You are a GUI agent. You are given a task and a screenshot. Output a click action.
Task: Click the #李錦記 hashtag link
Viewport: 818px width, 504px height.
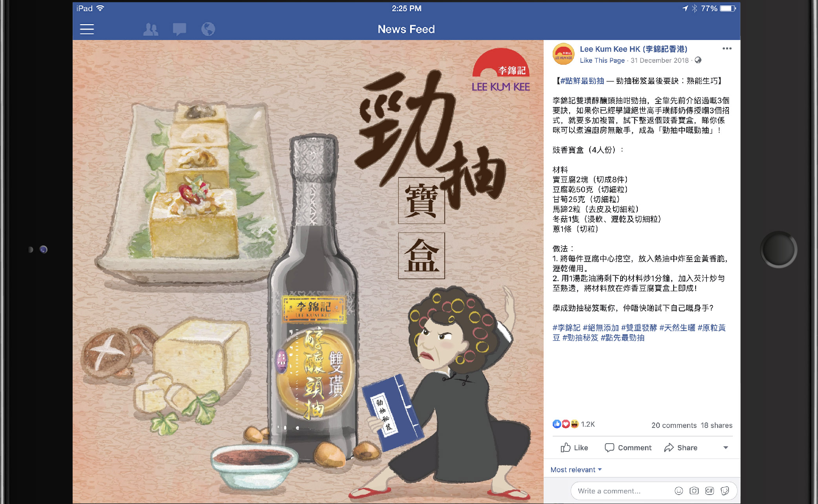[x=566, y=328]
